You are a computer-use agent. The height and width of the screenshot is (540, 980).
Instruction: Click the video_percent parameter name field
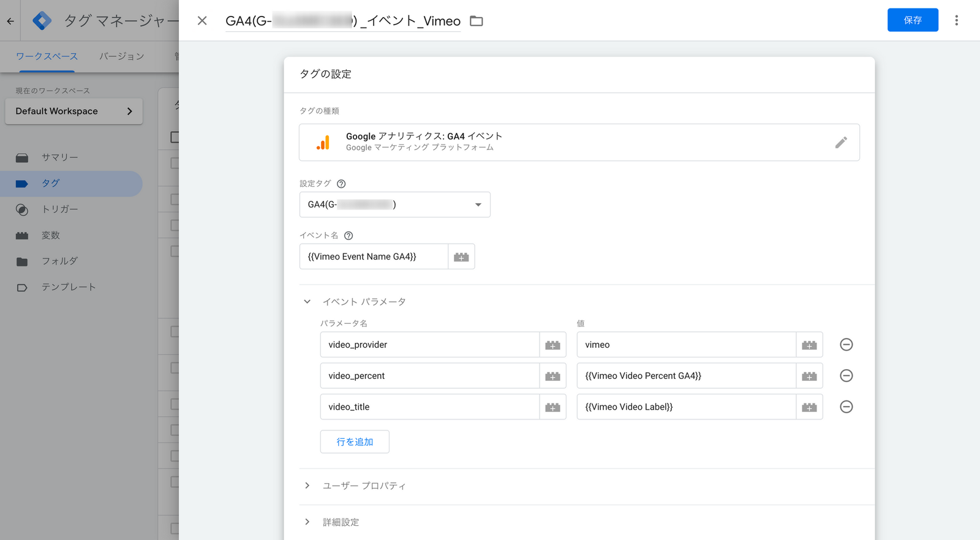pyautogui.click(x=429, y=376)
